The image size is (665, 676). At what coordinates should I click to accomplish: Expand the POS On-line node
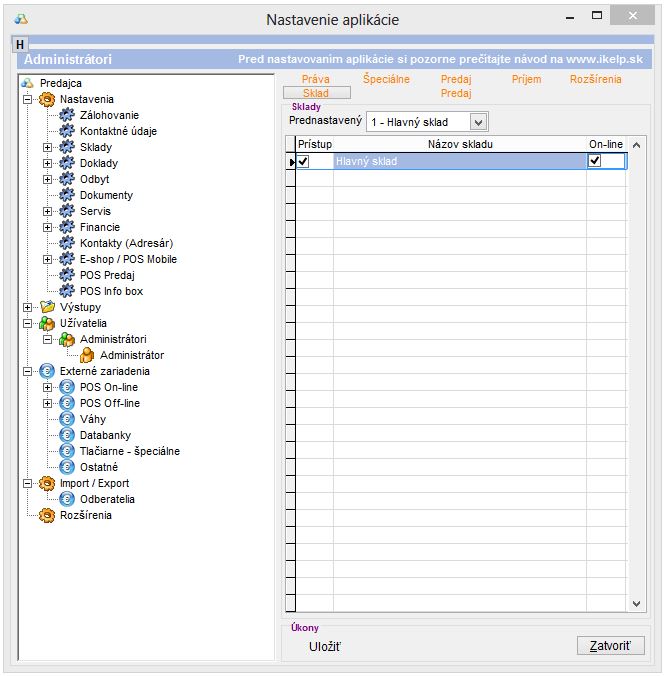[47, 387]
